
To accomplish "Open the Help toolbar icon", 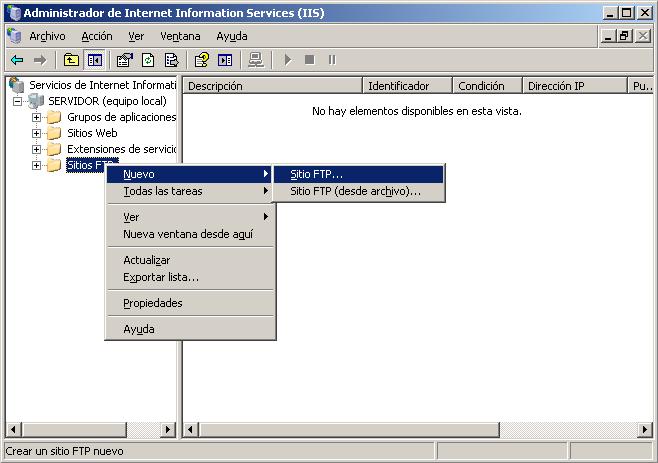I will point(202,60).
